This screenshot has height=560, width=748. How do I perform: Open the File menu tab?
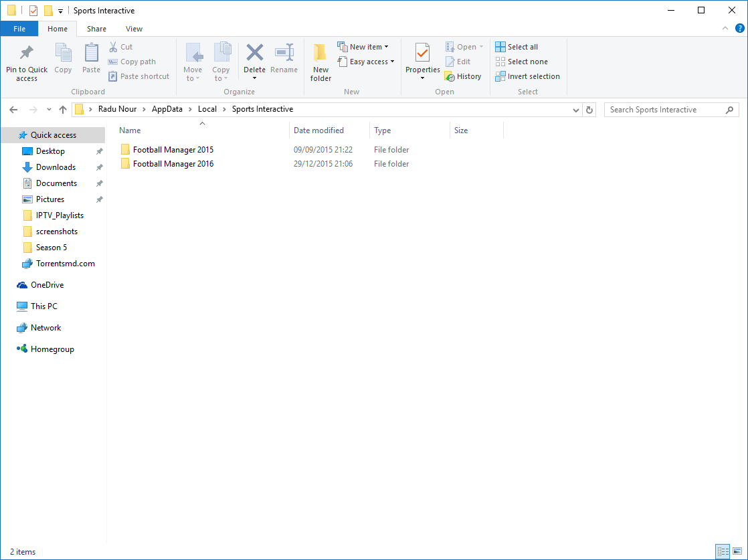[x=19, y=29]
